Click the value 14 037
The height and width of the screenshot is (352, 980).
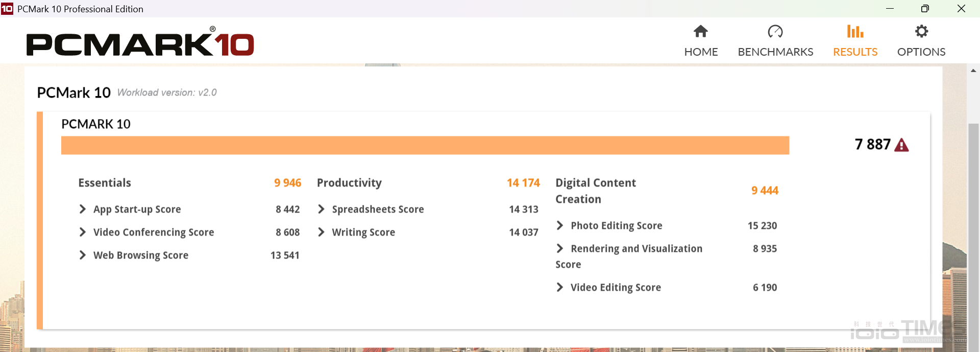(524, 232)
